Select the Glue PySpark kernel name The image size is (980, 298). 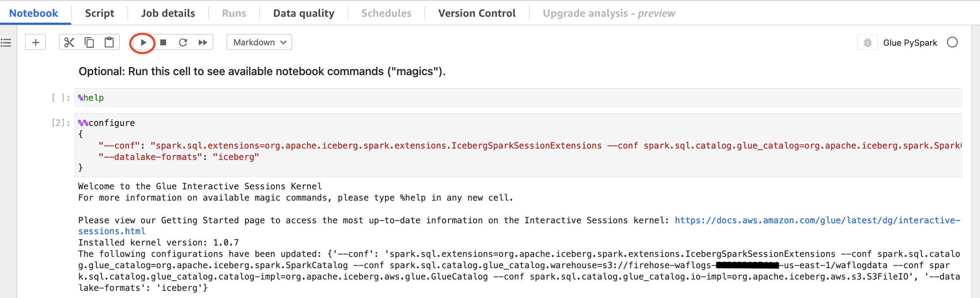(x=910, y=42)
